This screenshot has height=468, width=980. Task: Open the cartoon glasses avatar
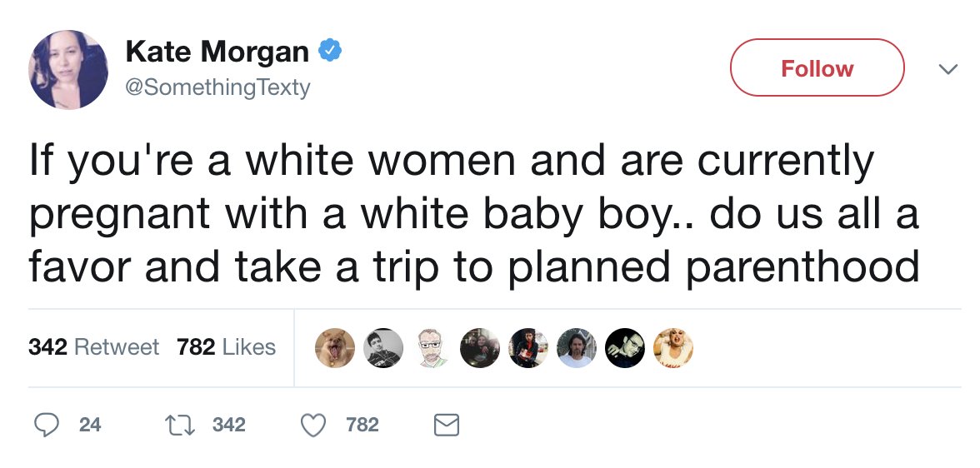point(432,348)
